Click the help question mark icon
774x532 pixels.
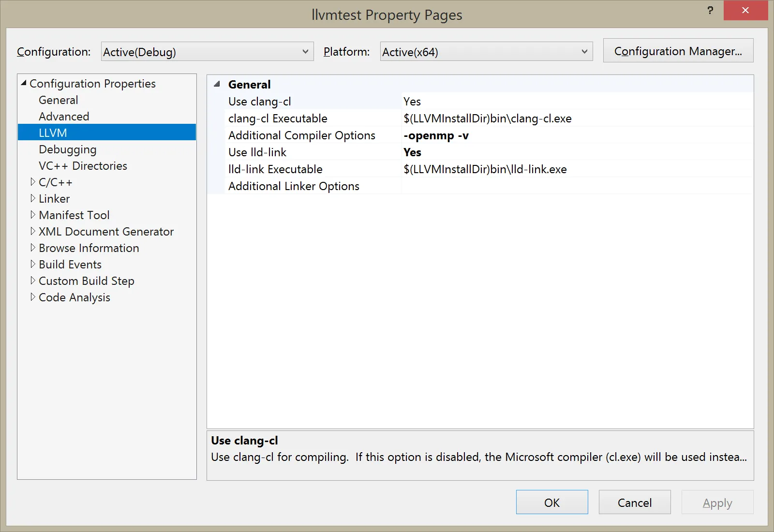710,10
